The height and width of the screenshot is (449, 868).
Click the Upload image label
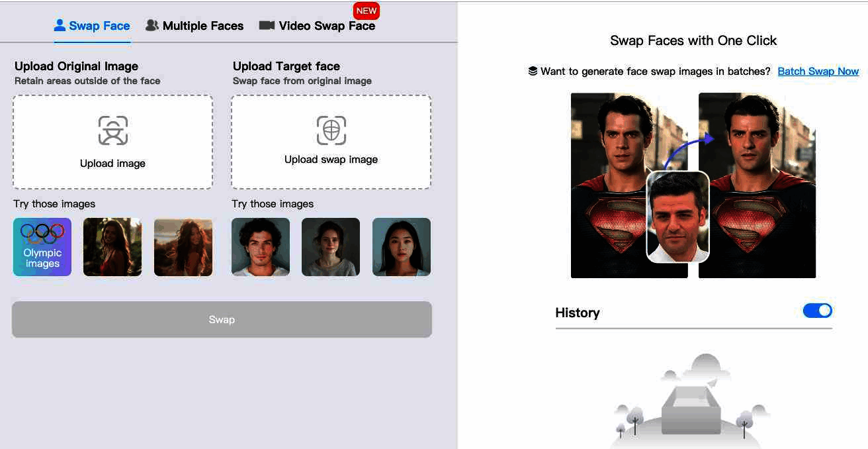pyautogui.click(x=112, y=164)
